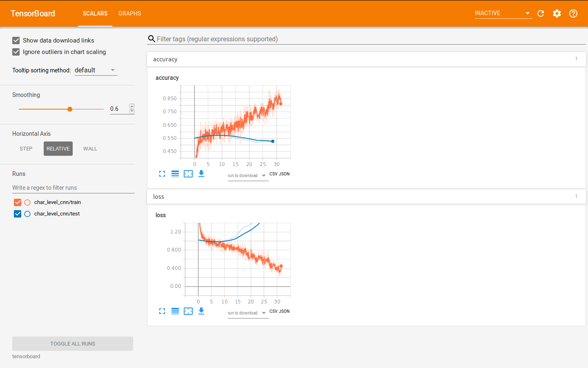Set horizontal axis to STEP
This screenshot has width=588, height=368.
[x=26, y=149]
